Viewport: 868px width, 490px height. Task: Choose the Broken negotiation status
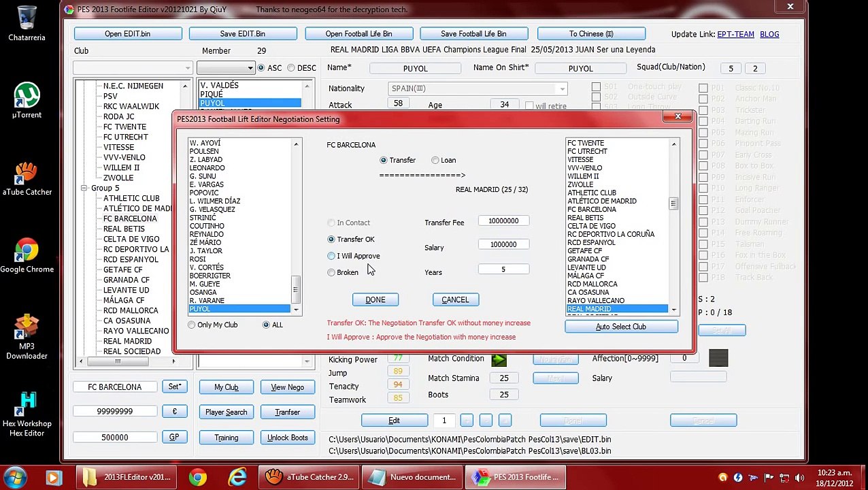pyautogui.click(x=343, y=272)
